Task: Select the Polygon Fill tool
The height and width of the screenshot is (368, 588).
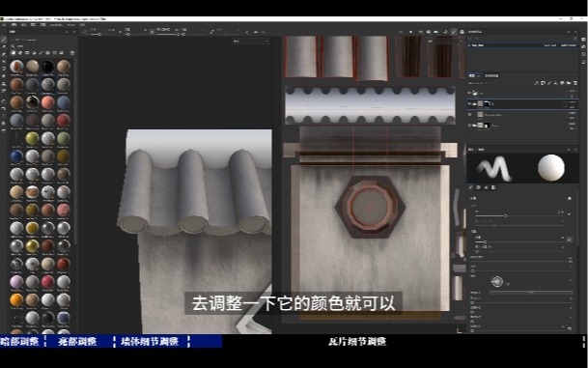Action: 3,62
